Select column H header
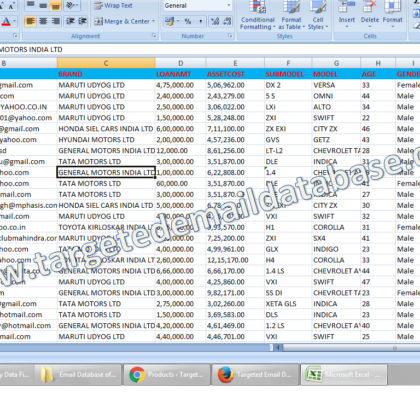This screenshot has height=420, width=420. pos(378,63)
